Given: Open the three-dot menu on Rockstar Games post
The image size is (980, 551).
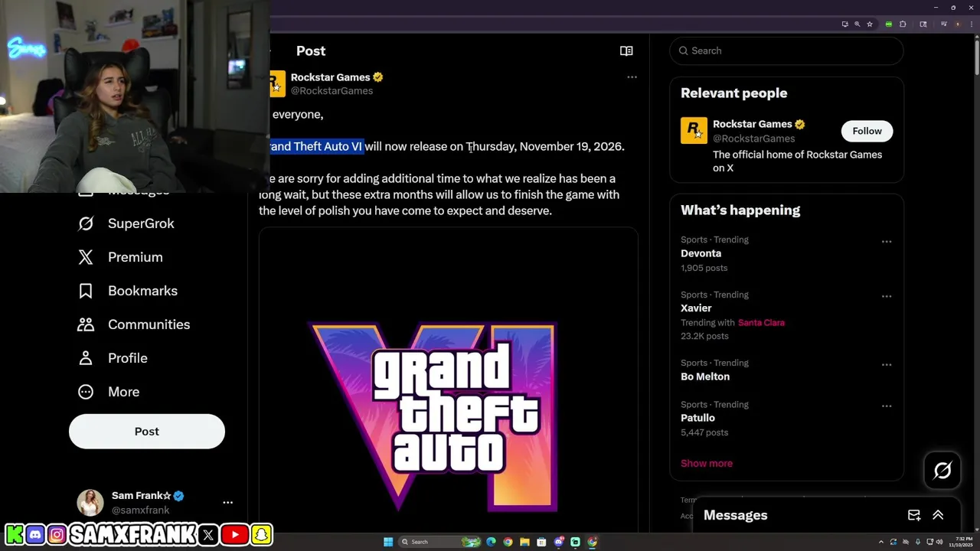Looking at the screenshot, I should click(632, 77).
